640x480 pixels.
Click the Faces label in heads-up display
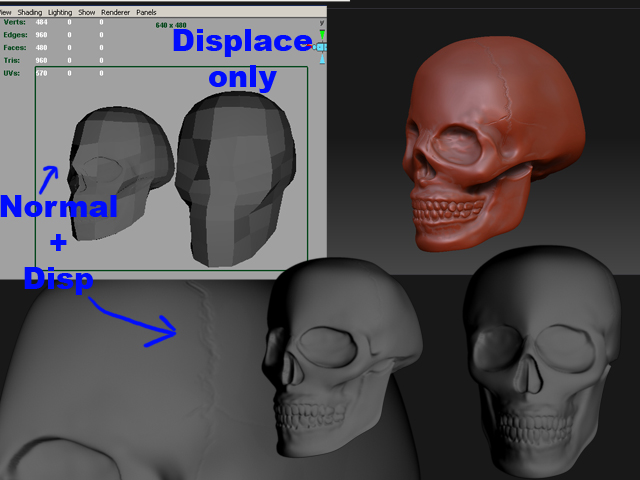point(15,47)
